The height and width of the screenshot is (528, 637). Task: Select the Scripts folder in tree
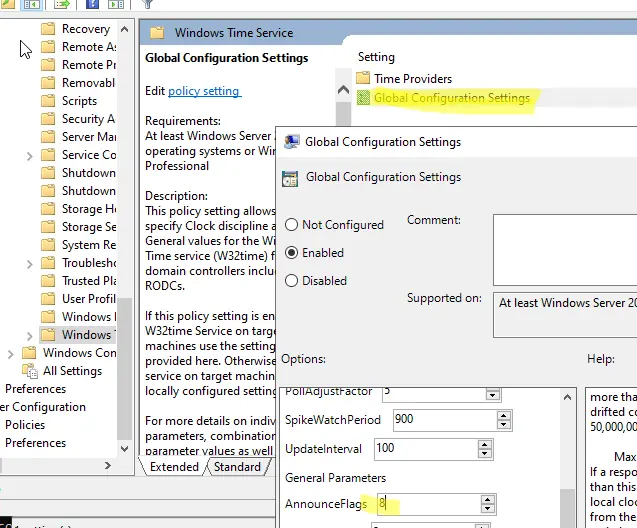tap(79, 101)
